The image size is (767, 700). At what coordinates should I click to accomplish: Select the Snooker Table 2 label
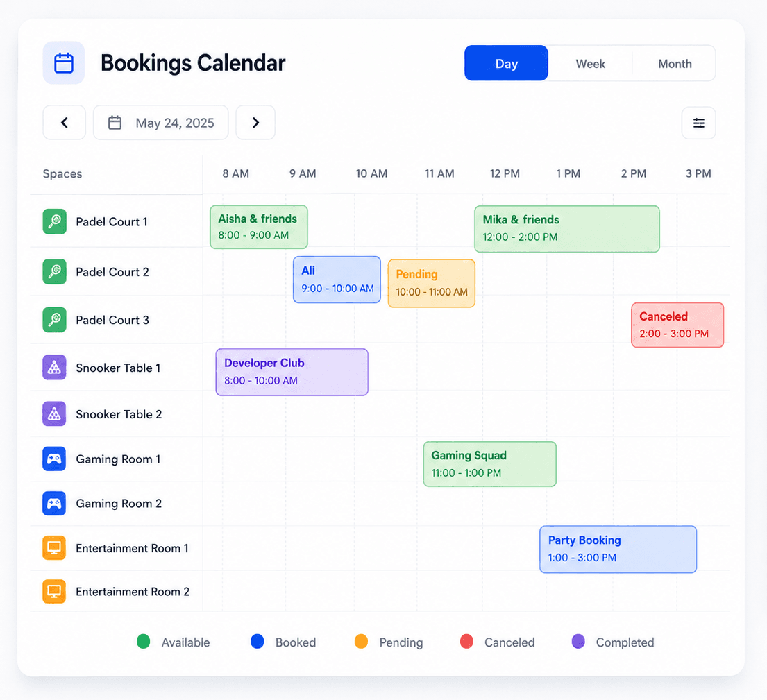[119, 415]
